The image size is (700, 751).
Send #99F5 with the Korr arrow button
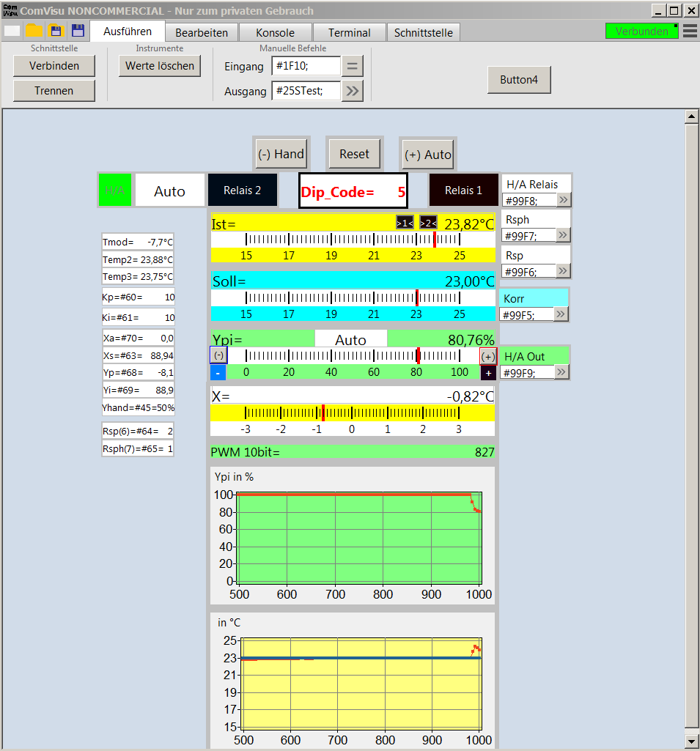561,314
